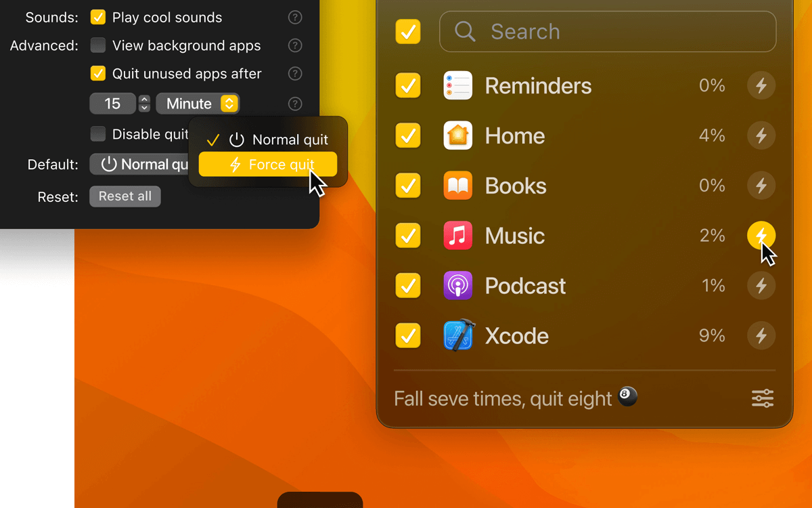Viewport: 812px width, 508px height.
Task: Click the Xcode app icon
Action: coord(459,335)
